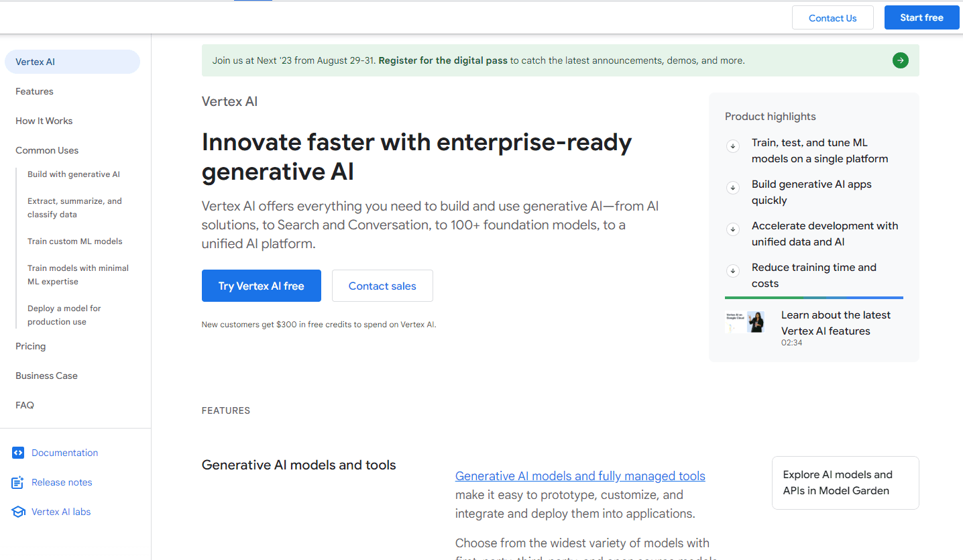The height and width of the screenshot is (560, 963).
Task: Open the Vertex AI labs link text
Action: tap(61, 512)
